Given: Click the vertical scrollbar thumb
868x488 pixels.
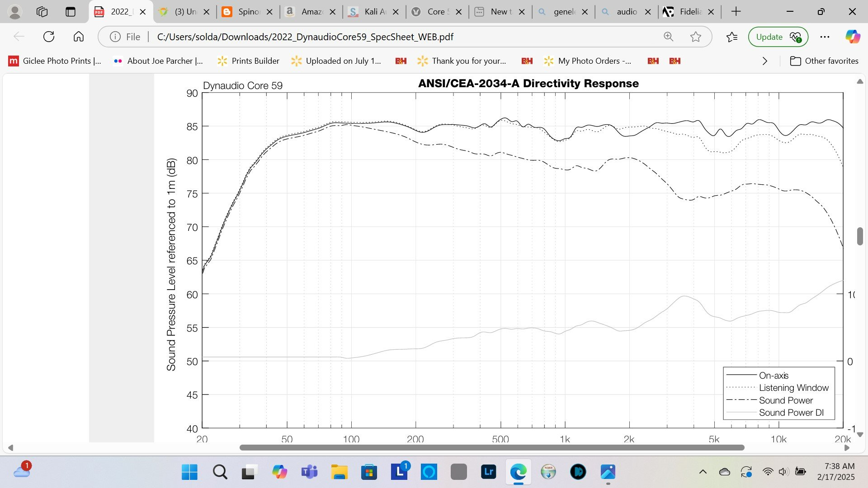Looking at the screenshot, I should [x=860, y=236].
